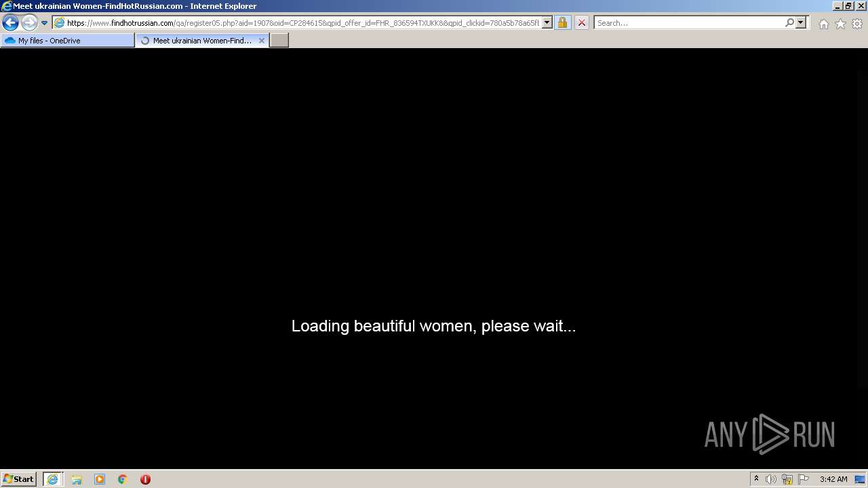
Task: Go to Home page icon
Action: [x=823, y=24]
